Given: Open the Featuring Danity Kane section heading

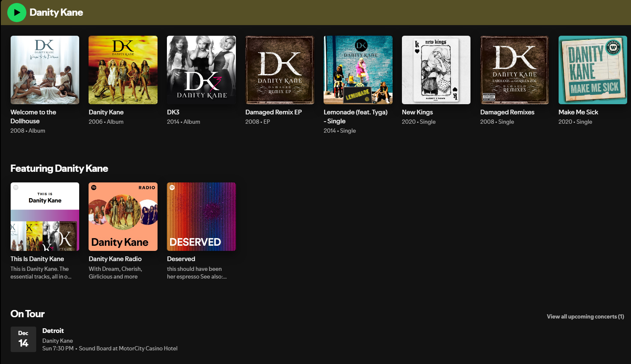Looking at the screenshot, I should (x=59, y=168).
